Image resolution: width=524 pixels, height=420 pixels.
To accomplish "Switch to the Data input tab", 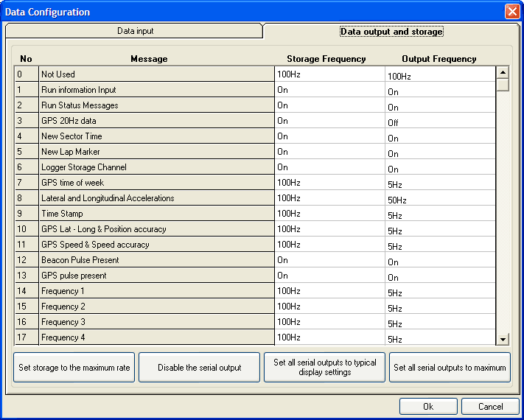I will (135, 31).
